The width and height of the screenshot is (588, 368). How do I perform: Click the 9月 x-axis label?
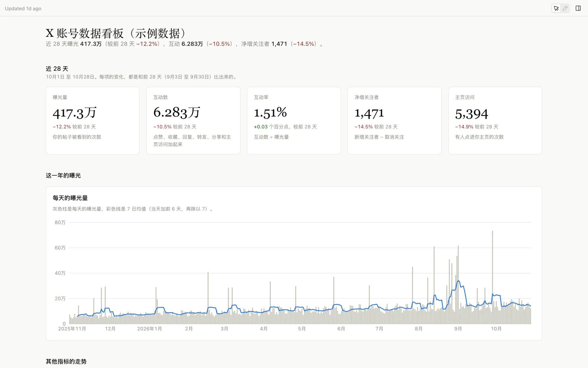click(x=458, y=329)
